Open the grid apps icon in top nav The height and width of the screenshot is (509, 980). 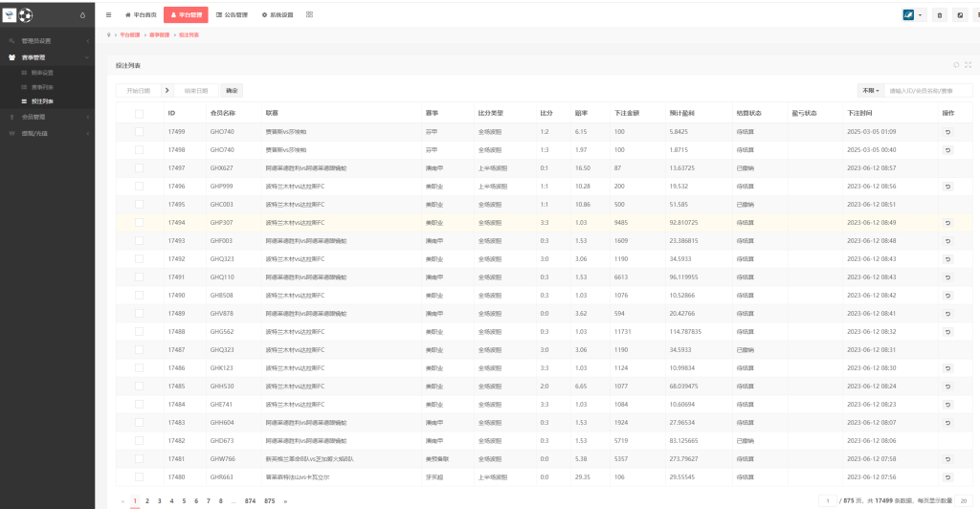click(x=309, y=14)
